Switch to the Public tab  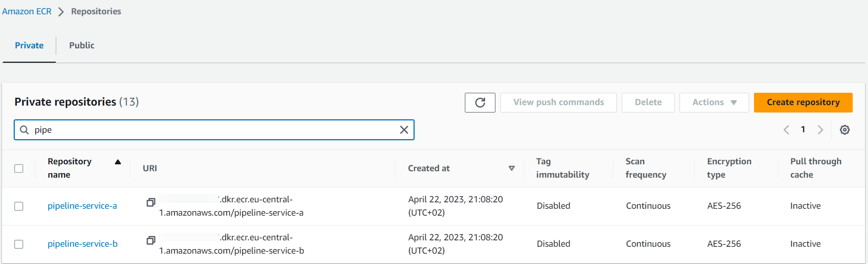(x=81, y=45)
